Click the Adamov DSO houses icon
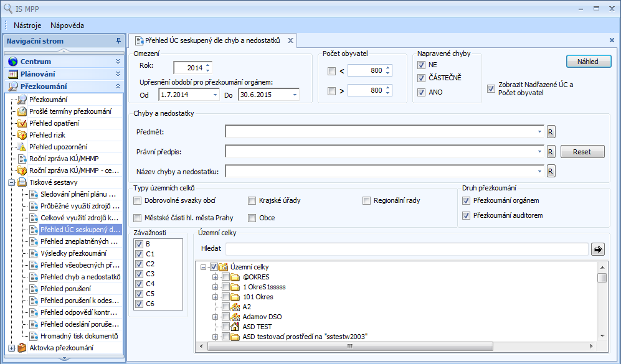 235,317
